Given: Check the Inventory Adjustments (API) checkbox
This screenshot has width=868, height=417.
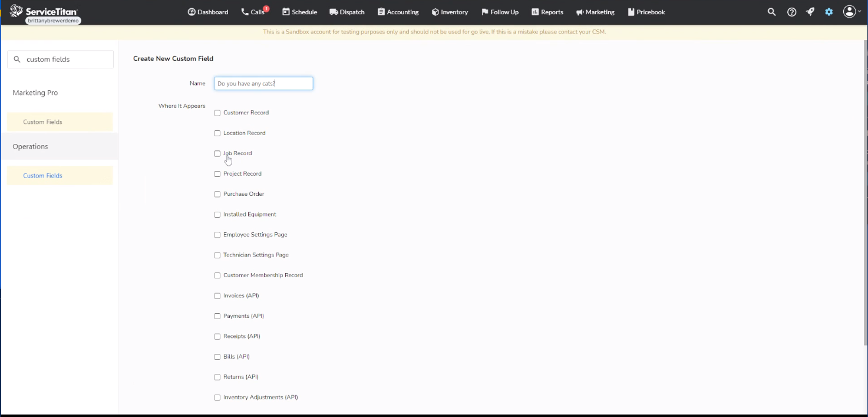Looking at the screenshot, I should [x=217, y=398].
